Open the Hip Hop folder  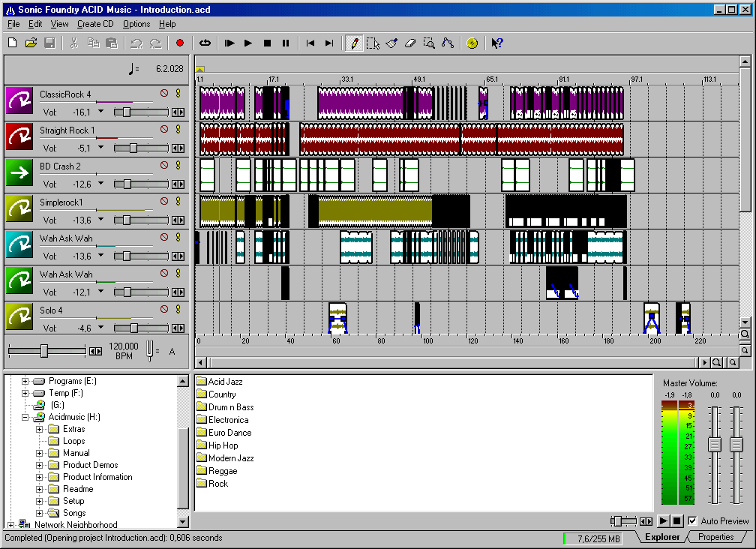[223, 445]
